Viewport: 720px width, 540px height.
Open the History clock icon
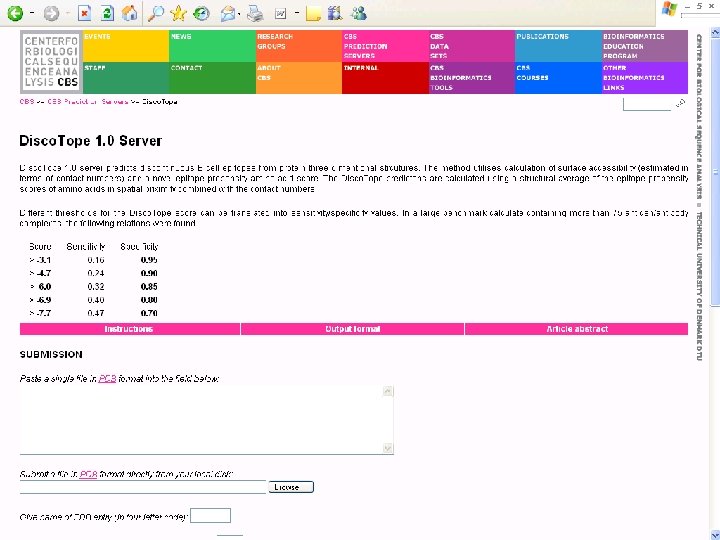[202, 13]
